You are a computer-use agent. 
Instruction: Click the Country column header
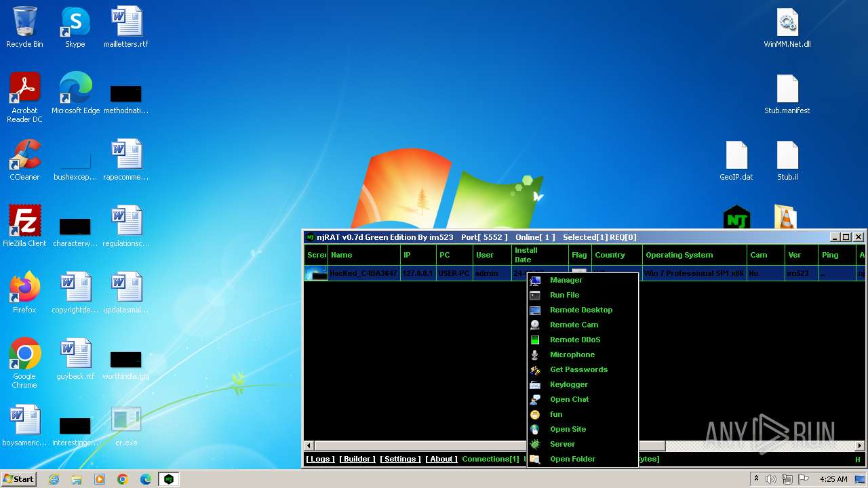(617, 255)
